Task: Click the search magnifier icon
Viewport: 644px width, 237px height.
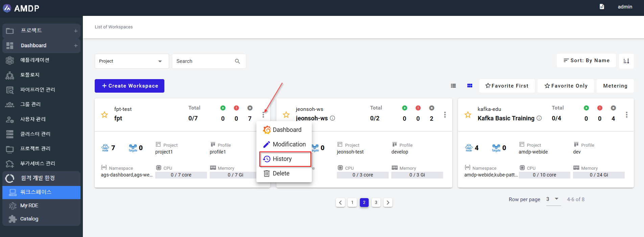Action: coord(237,61)
